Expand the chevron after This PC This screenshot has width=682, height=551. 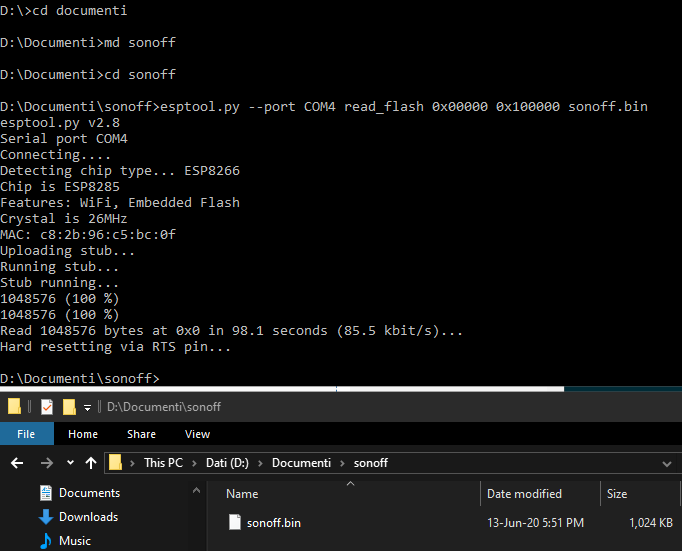pos(194,463)
